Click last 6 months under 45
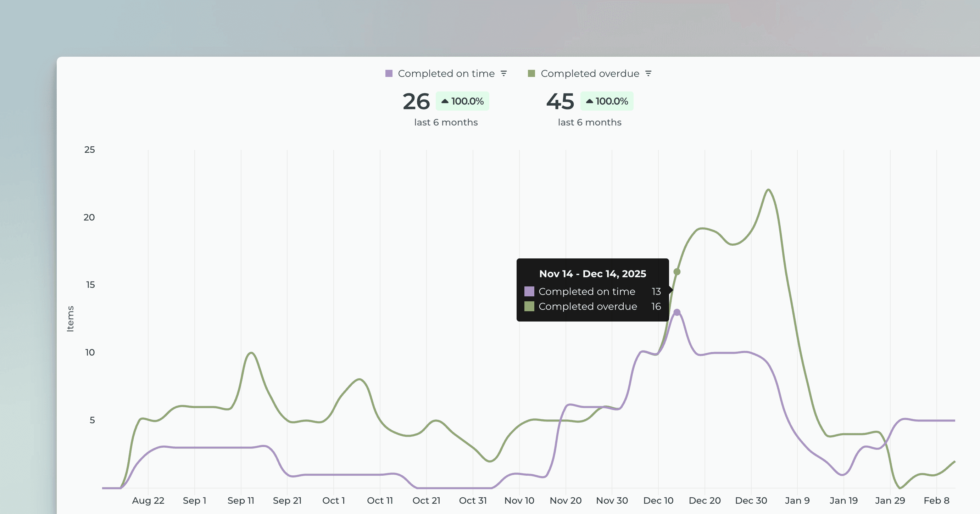 [x=589, y=122]
